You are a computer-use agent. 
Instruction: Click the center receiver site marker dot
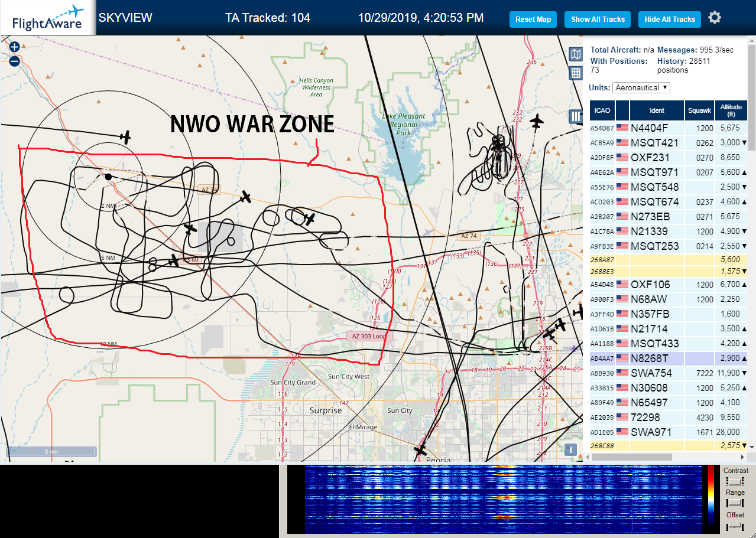click(108, 177)
